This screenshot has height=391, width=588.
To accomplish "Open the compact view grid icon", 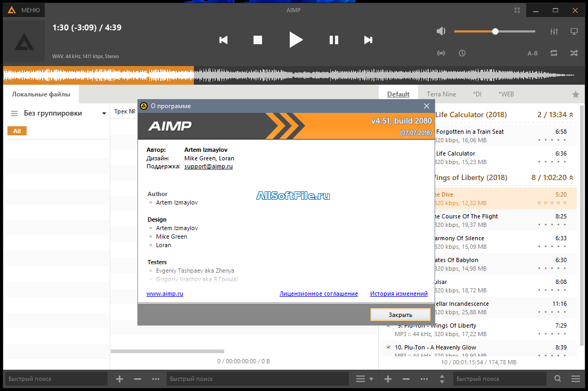I will coord(517,10).
